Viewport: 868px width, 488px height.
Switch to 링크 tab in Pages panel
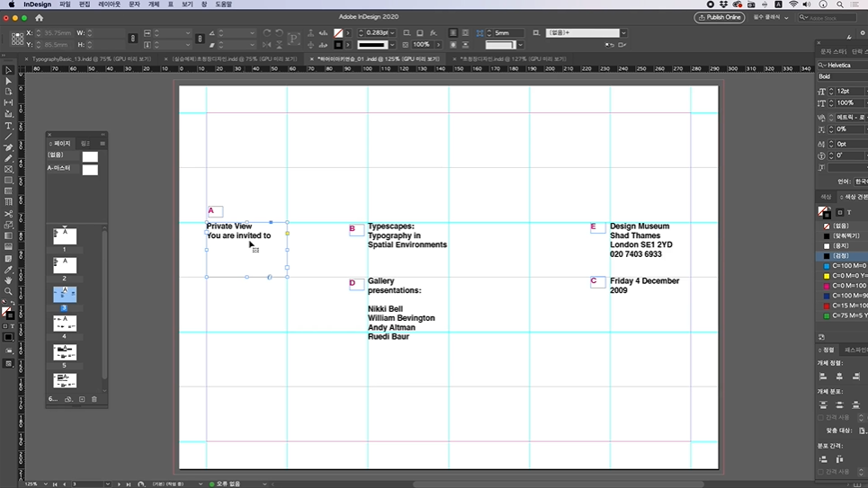point(85,143)
